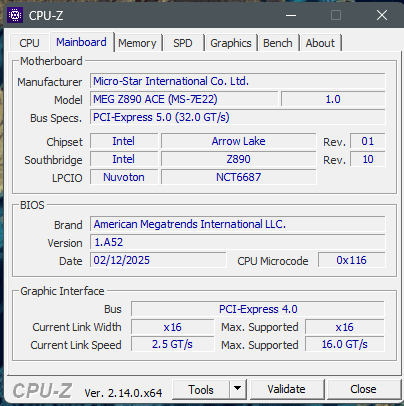The image size is (404, 406).
Task: Click the Chipset vendor Intel value
Action: tap(124, 141)
